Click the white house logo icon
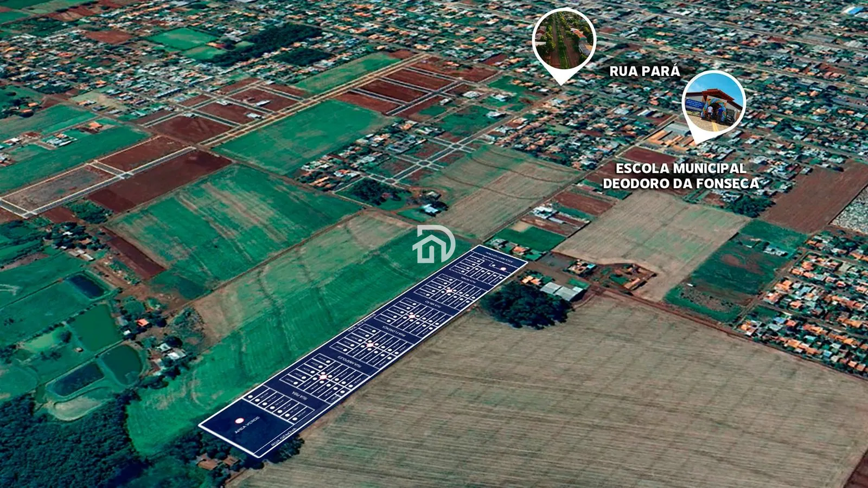This screenshot has height=488, width=868. [x=433, y=244]
